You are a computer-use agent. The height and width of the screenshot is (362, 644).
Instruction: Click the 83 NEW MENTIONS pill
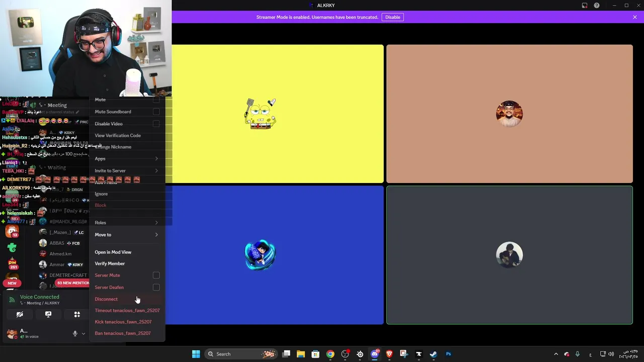[x=73, y=283]
